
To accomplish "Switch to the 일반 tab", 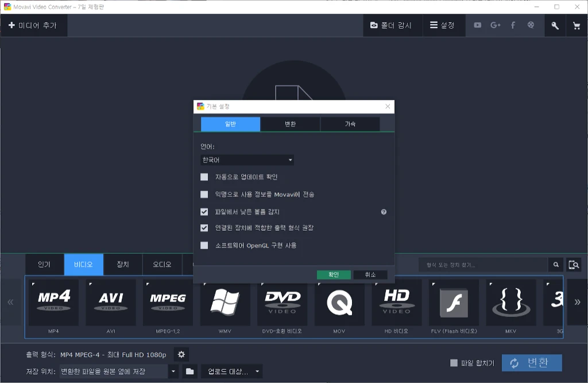I will click(x=230, y=124).
